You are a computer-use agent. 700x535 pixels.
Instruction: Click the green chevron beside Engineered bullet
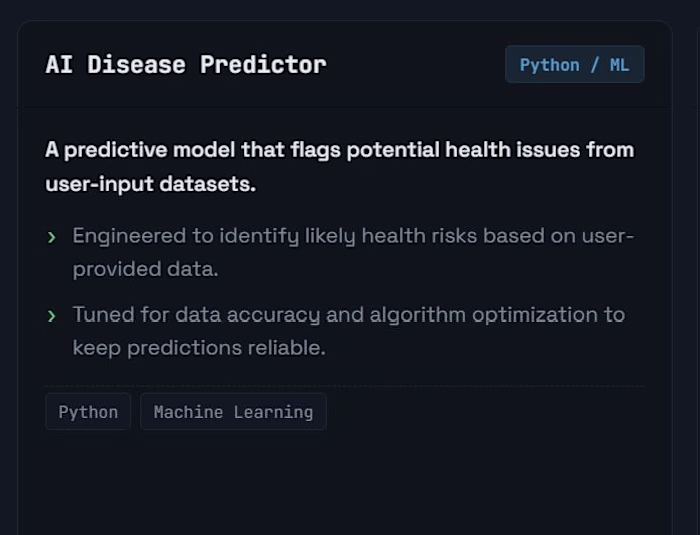click(x=52, y=237)
